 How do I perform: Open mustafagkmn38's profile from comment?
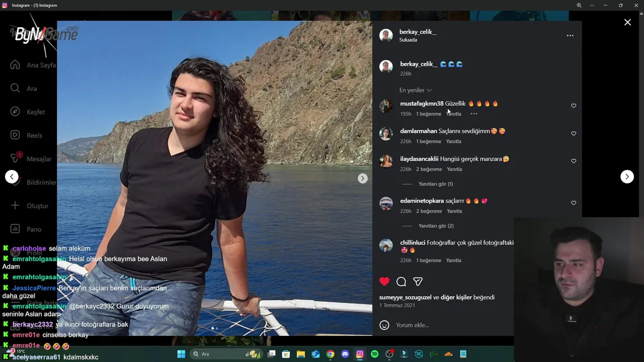pyautogui.click(x=422, y=104)
